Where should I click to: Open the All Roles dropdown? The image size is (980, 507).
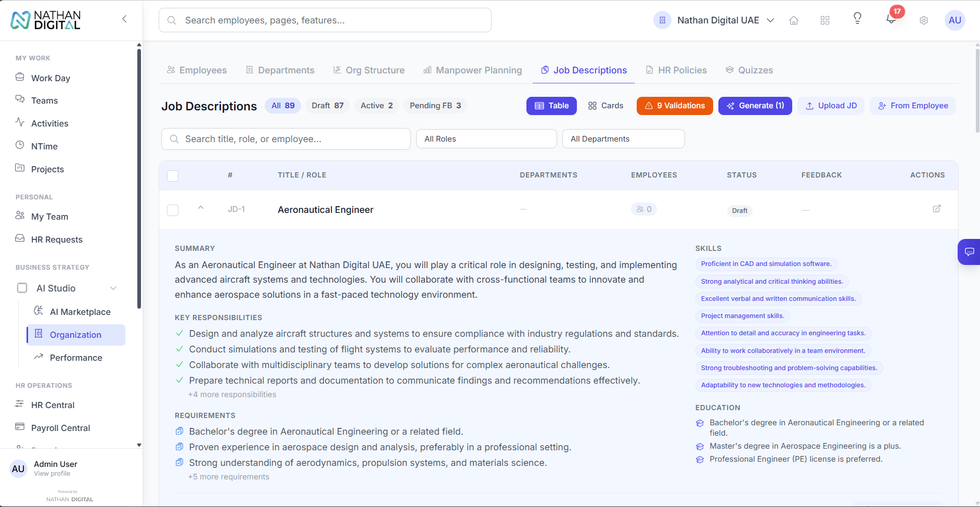pyautogui.click(x=486, y=139)
